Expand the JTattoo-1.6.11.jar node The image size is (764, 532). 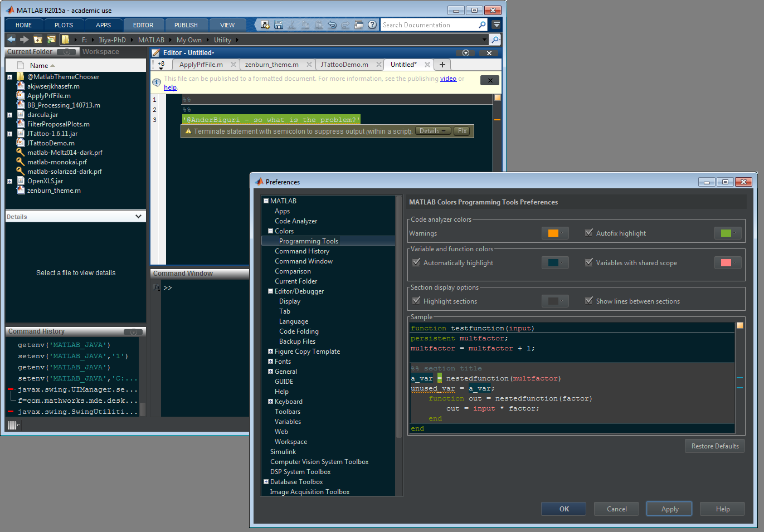pos(9,134)
